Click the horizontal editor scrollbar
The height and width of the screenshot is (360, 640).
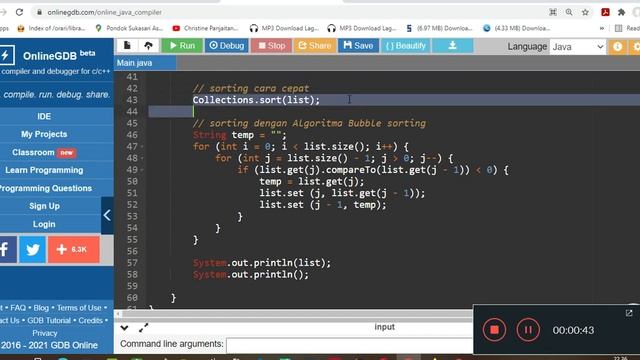297,314
